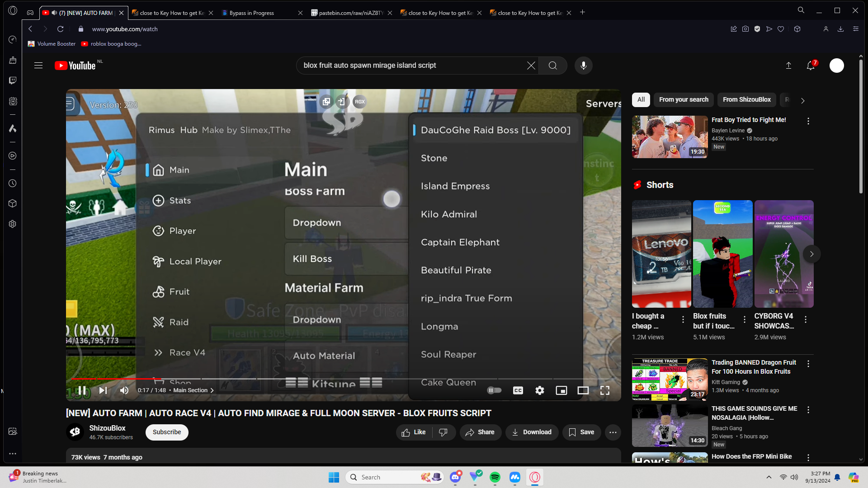Open Discord from taskbar

(x=455, y=477)
